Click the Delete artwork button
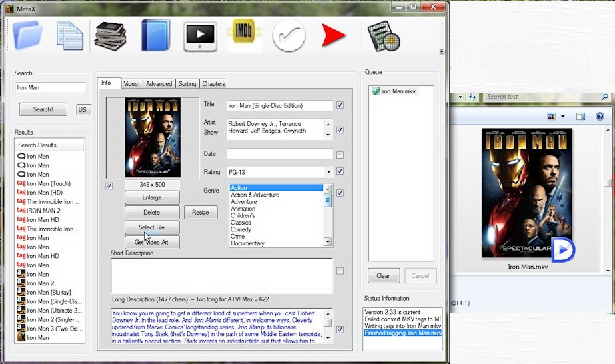 click(x=152, y=213)
